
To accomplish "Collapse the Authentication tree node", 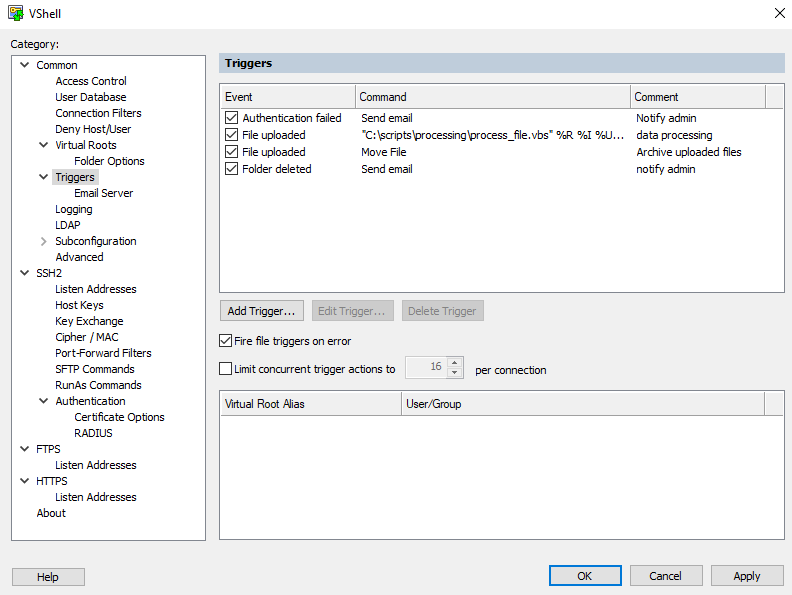I will tap(43, 401).
